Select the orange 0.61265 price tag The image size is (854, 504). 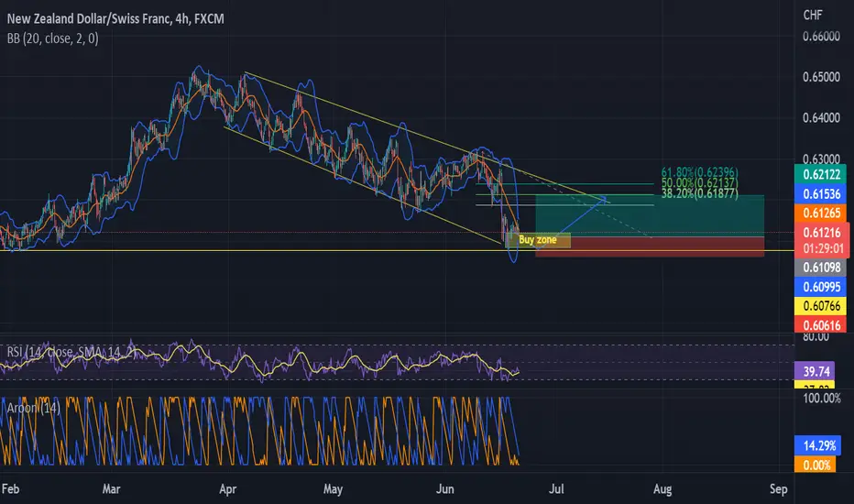821,213
